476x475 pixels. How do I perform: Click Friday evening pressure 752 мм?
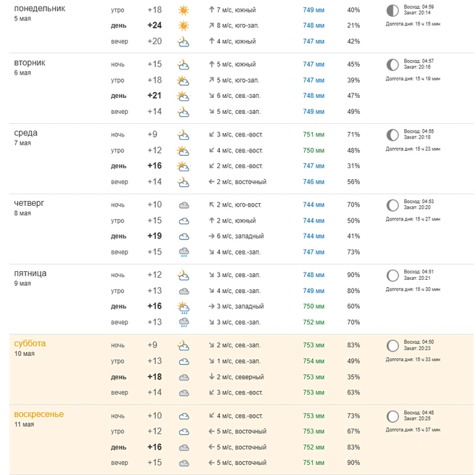[x=313, y=322]
